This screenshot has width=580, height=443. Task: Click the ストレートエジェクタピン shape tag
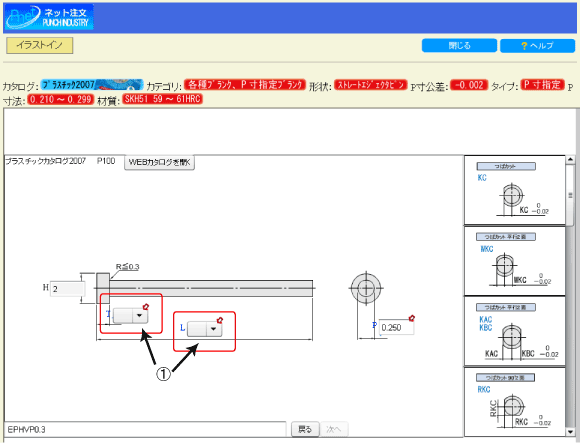[x=371, y=85]
